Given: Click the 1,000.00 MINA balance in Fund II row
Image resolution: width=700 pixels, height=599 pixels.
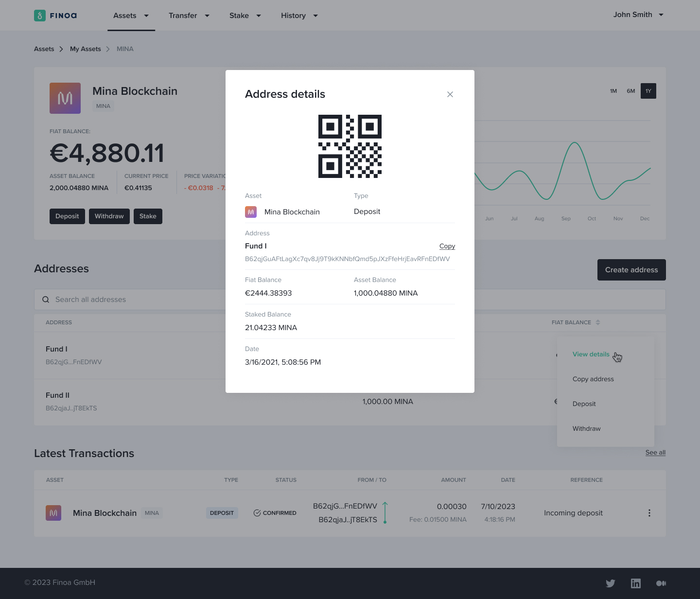Looking at the screenshot, I should pos(388,402).
